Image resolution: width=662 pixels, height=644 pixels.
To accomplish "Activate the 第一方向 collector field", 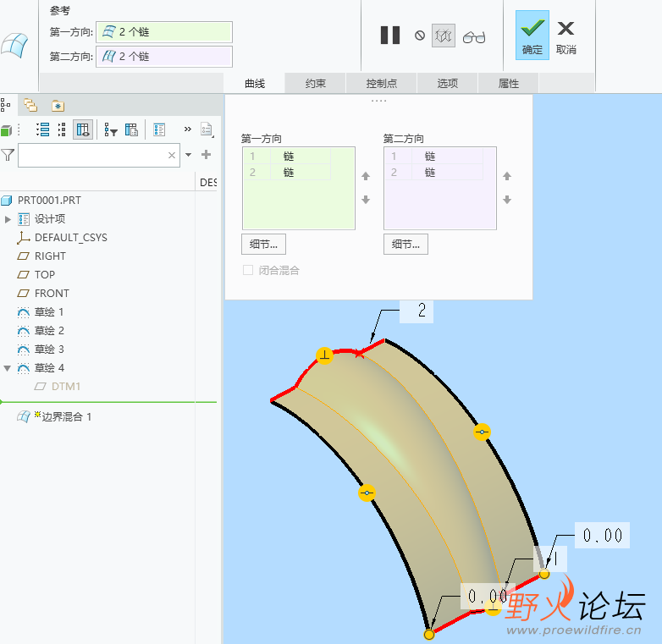I will [x=164, y=32].
